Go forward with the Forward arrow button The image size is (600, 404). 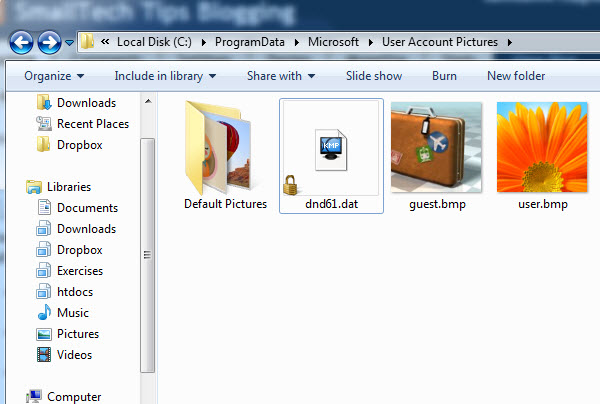point(49,42)
